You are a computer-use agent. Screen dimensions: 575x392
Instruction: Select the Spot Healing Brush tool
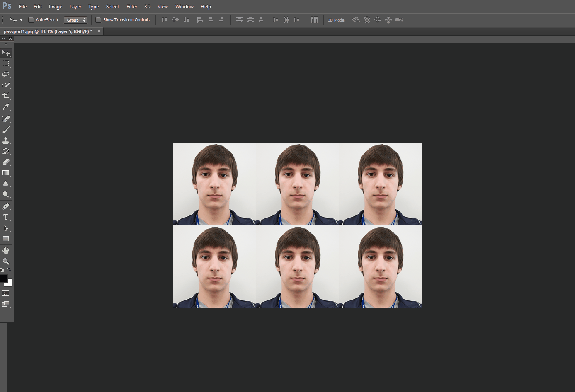pos(6,119)
